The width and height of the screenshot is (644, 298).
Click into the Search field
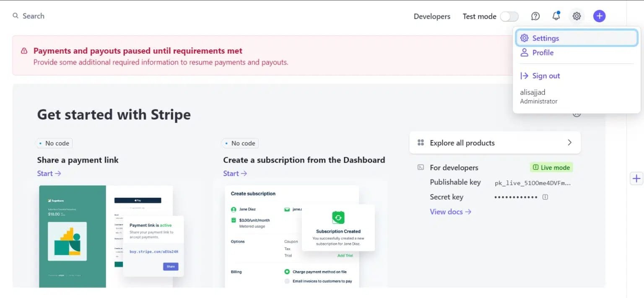coord(34,16)
